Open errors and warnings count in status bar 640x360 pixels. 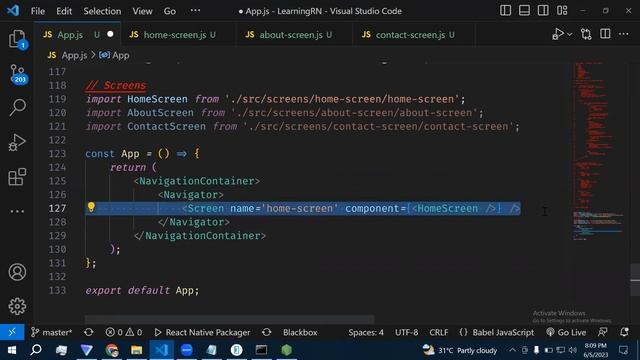click(x=124, y=332)
